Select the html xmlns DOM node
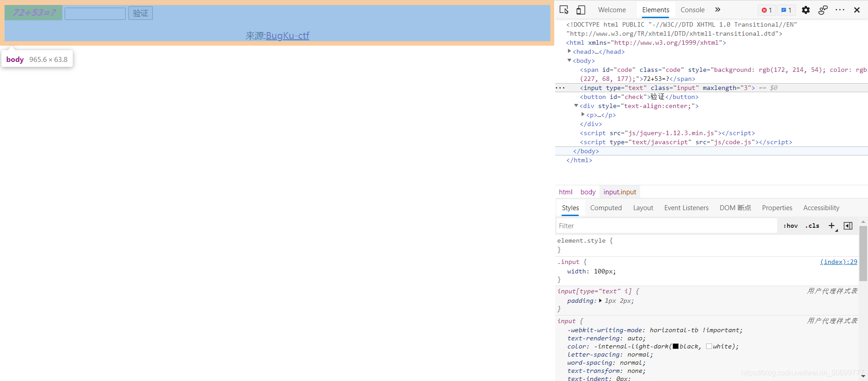Screen dimensions: 868x381 coord(646,42)
